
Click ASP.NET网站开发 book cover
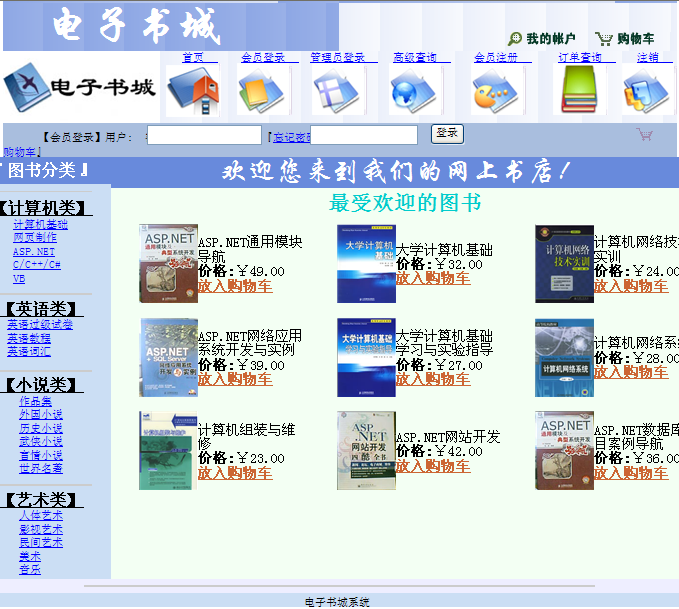coord(366,450)
